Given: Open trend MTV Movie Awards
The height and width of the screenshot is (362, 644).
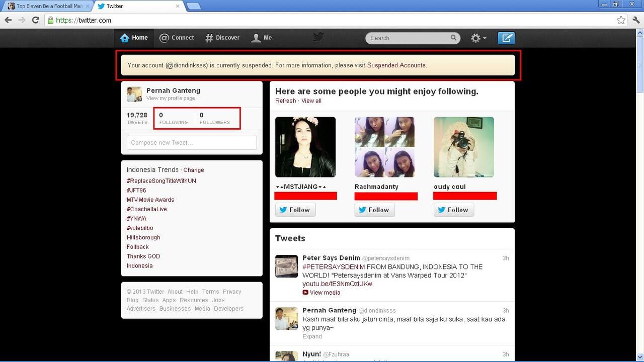Looking at the screenshot, I should pyautogui.click(x=150, y=200).
